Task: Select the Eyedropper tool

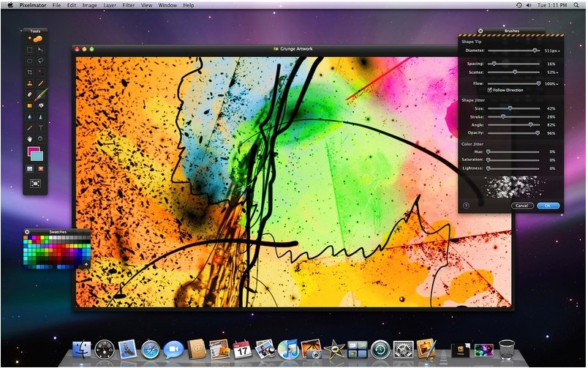Action: tap(30, 128)
